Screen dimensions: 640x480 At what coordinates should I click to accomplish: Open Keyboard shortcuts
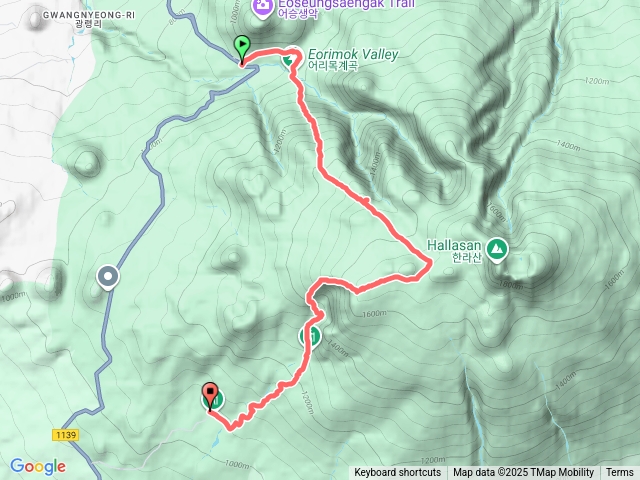398,473
